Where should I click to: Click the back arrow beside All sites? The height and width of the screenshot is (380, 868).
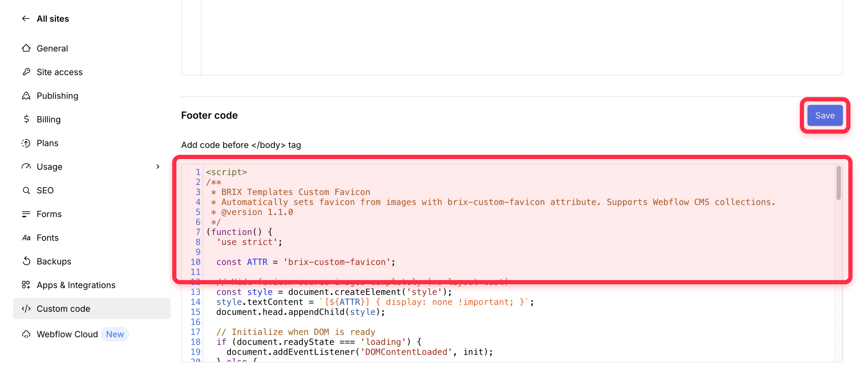click(x=26, y=19)
